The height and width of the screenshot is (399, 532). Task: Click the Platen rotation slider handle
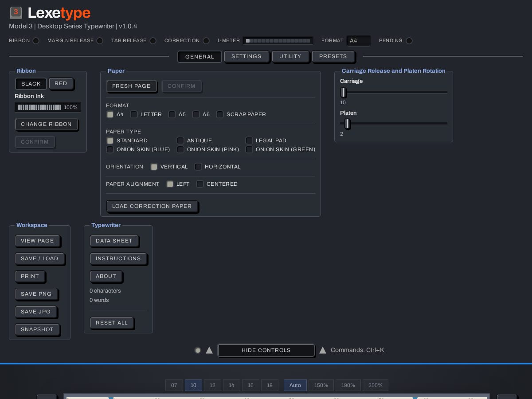(x=348, y=124)
